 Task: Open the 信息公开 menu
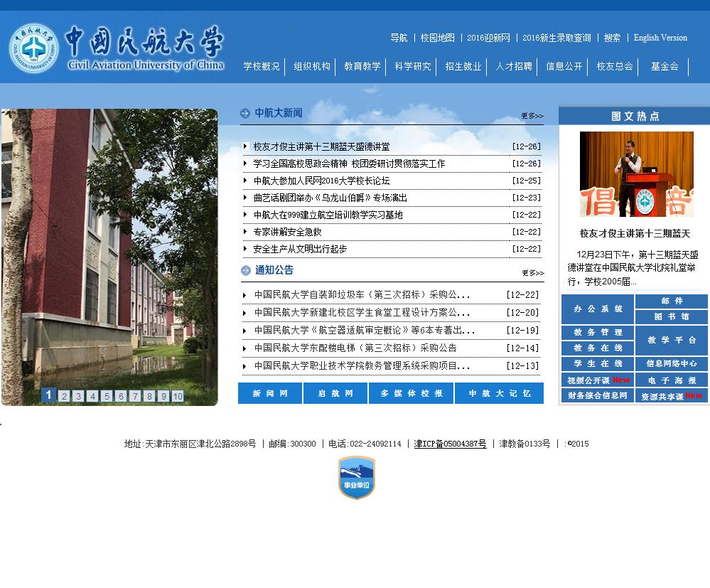click(x=564, y=67)
